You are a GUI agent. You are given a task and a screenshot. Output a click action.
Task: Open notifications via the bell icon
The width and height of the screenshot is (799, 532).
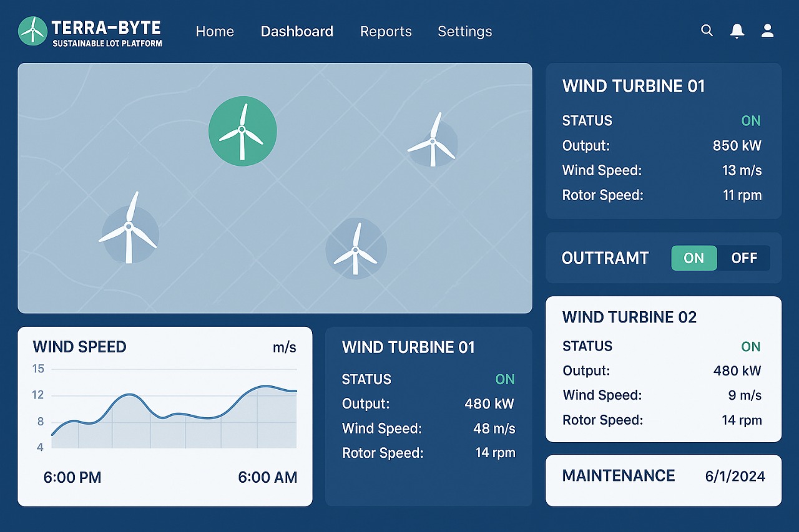click(737, 31)
